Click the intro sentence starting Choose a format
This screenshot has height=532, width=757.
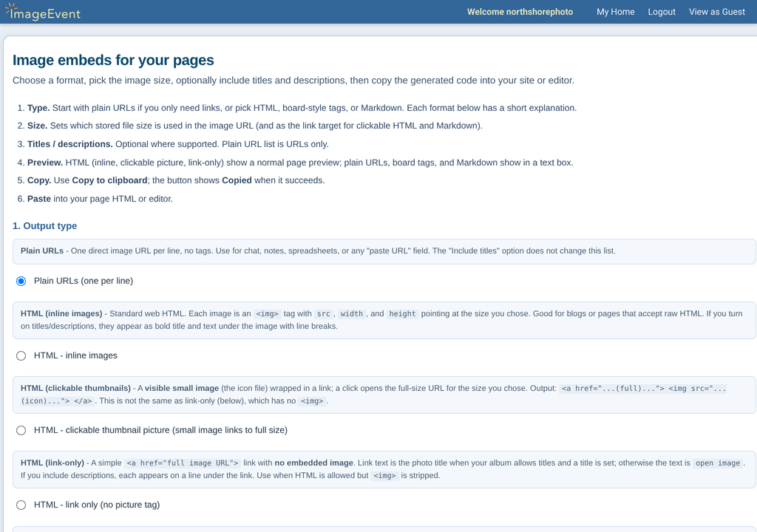293,81
